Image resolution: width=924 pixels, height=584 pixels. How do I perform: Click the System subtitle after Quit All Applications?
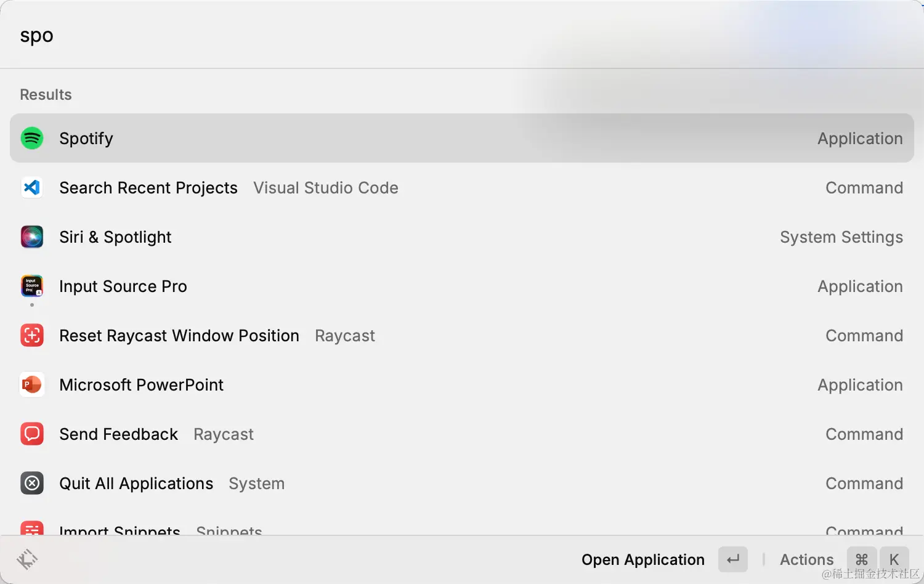coord(257,484)
